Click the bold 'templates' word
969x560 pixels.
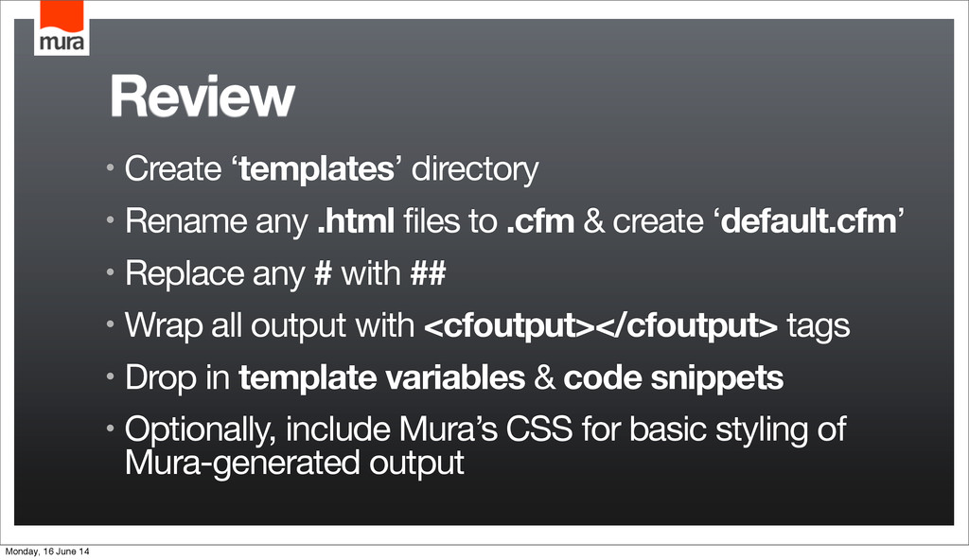316,168
